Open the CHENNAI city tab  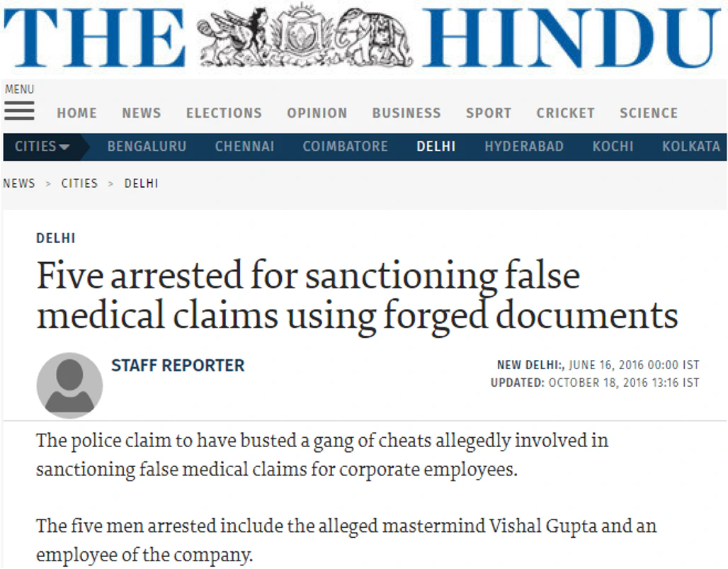[244, 146]
